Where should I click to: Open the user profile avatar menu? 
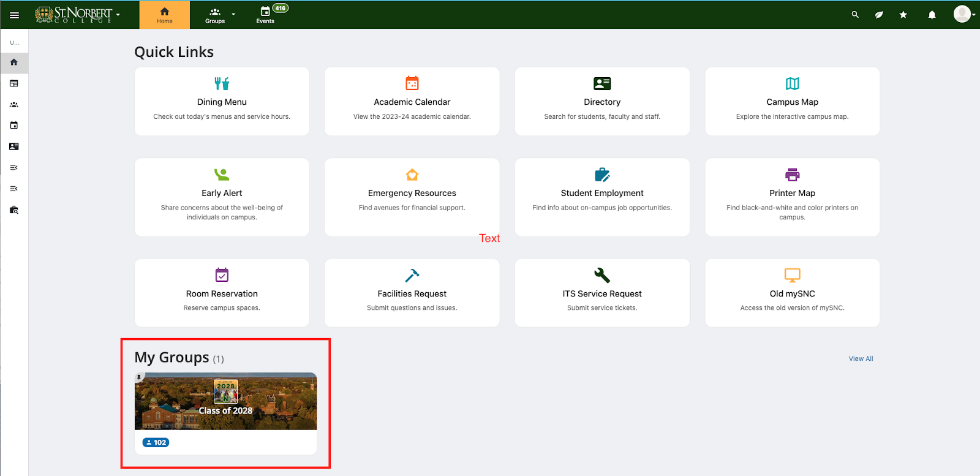(962, 14)
